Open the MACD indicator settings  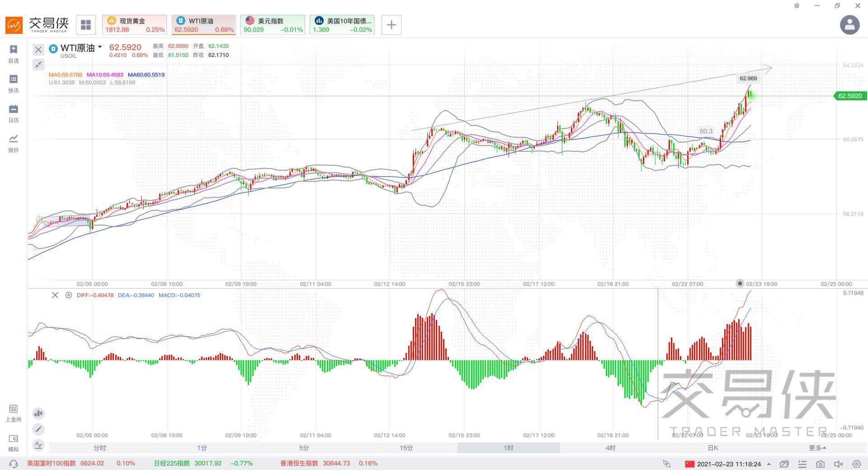[x=69, y=295]
